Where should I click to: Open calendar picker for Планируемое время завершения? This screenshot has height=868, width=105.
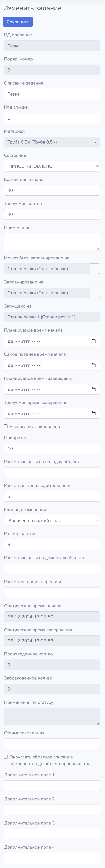point(94,389)
